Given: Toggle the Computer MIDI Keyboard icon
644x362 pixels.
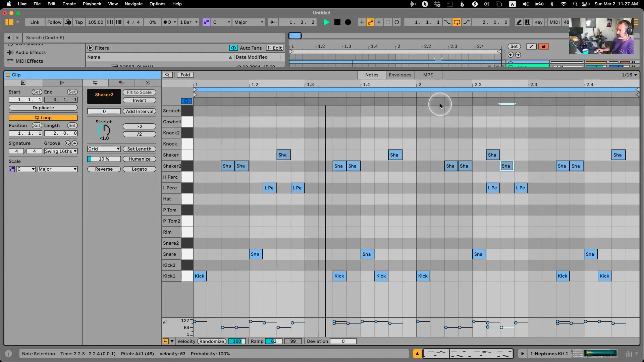Looking at the screenshot, I should coord(528,22).
